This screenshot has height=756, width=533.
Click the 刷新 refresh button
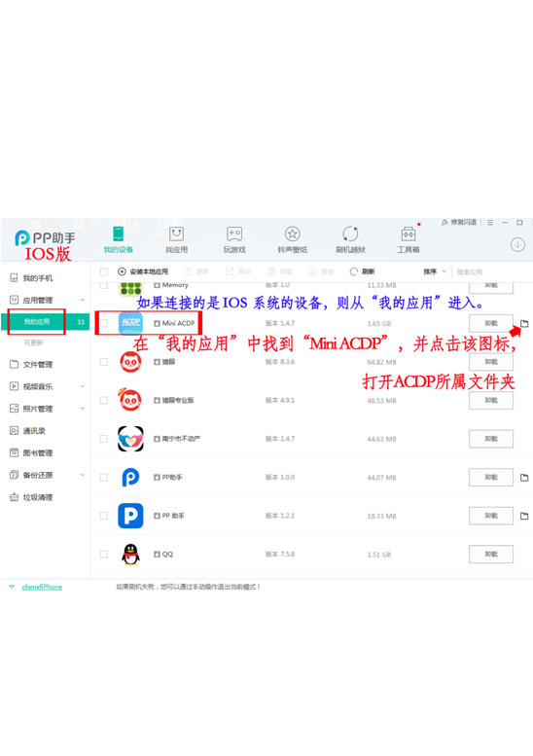pos(362,271)
